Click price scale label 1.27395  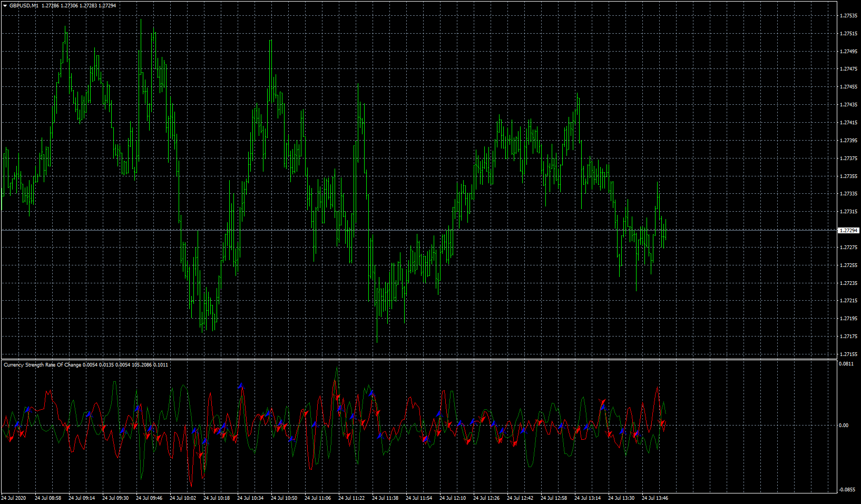848,141
